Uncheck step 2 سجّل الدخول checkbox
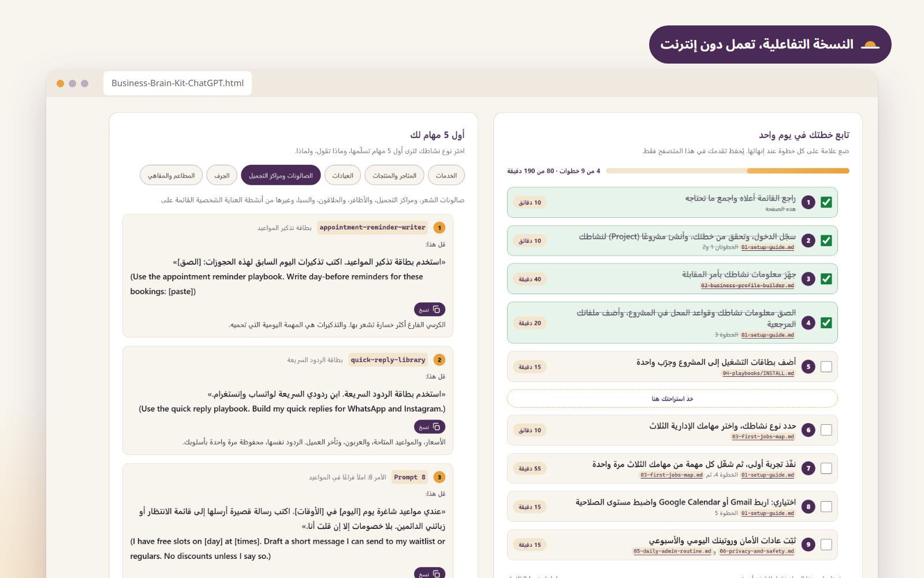Viewport: 924px width, 578px height. pos(826,240)
